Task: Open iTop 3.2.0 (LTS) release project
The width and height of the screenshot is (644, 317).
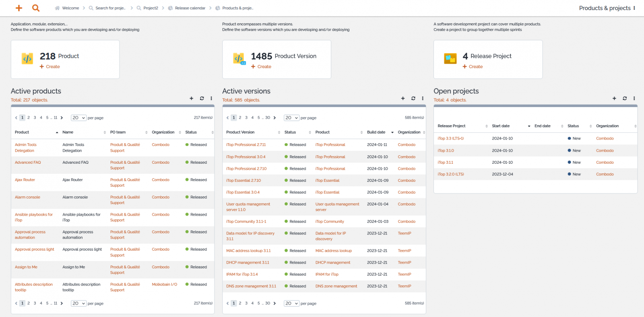Action: point(451,174)
